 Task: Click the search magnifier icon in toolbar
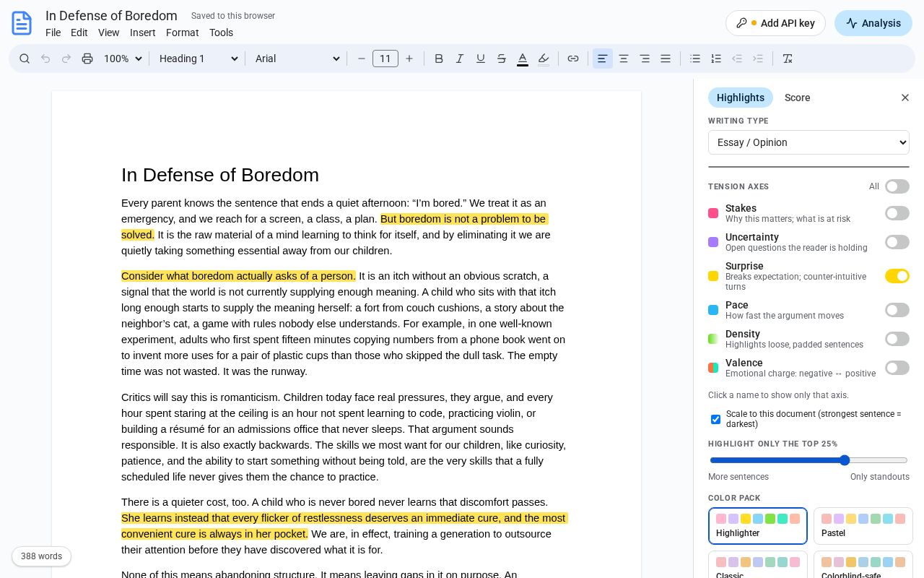tap(25, 59)
